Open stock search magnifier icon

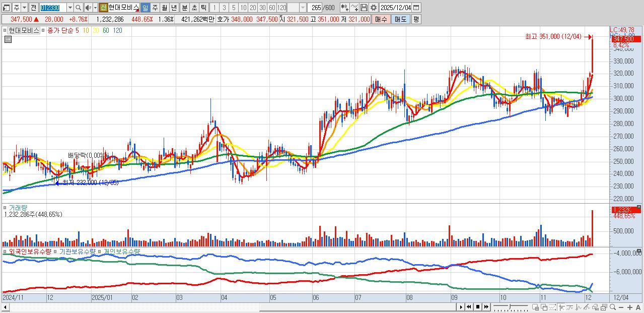click(x=79, y=8)
